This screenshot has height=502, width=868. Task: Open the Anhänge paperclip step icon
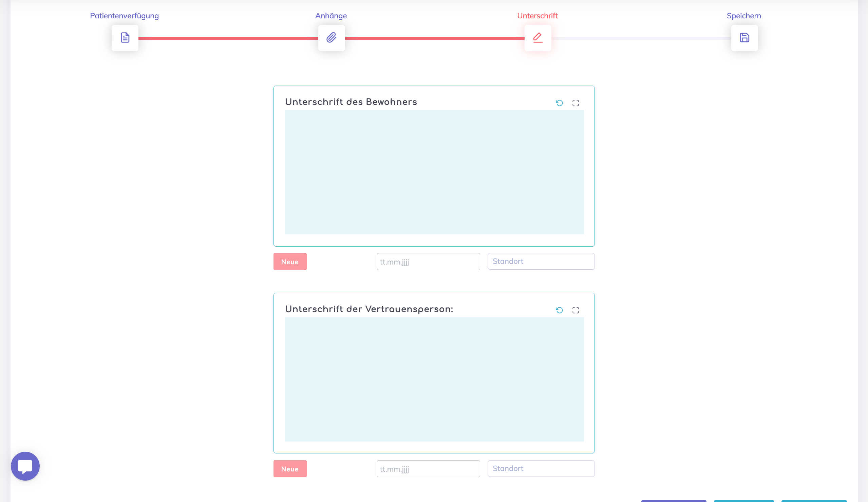tap(332, 38)
